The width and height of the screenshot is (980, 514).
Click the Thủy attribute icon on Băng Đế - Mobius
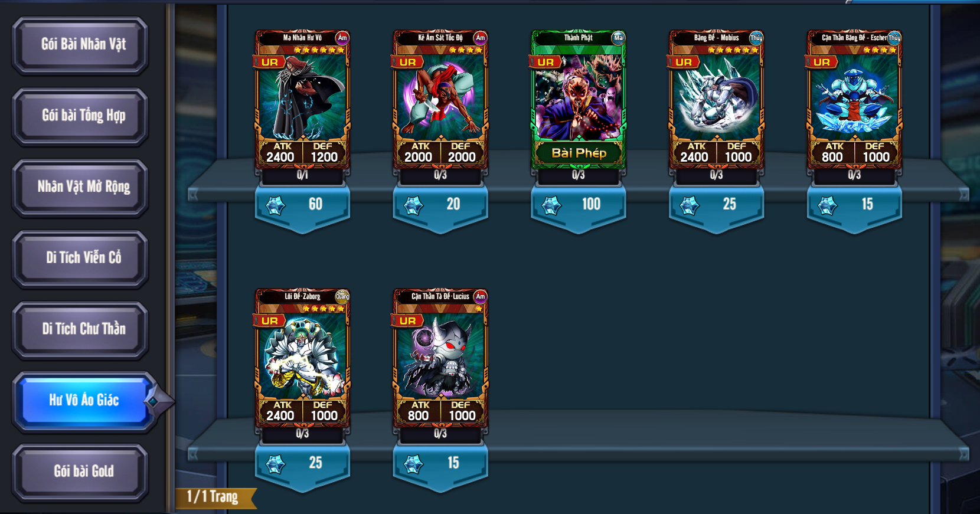[x=756, y=38]
